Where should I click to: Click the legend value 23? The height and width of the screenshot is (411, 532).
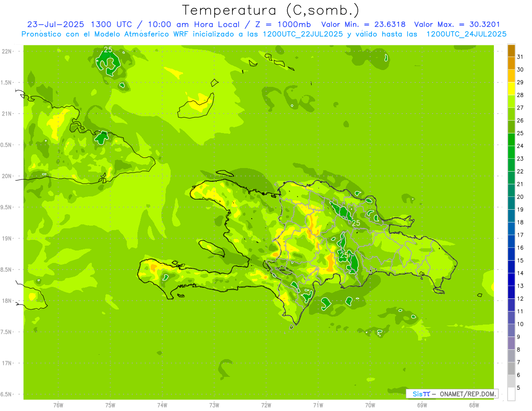pyautogui.click(x=520, y=159)
